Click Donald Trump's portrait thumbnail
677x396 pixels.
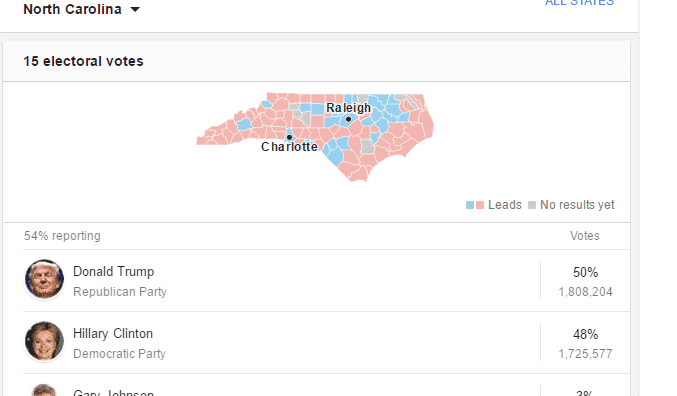44,279
